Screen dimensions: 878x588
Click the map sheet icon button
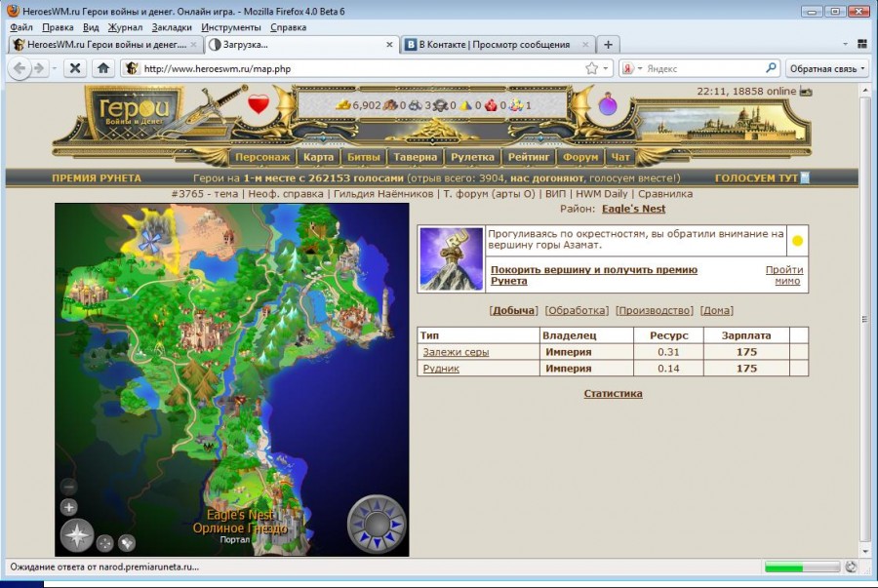(x=127, y=542)
